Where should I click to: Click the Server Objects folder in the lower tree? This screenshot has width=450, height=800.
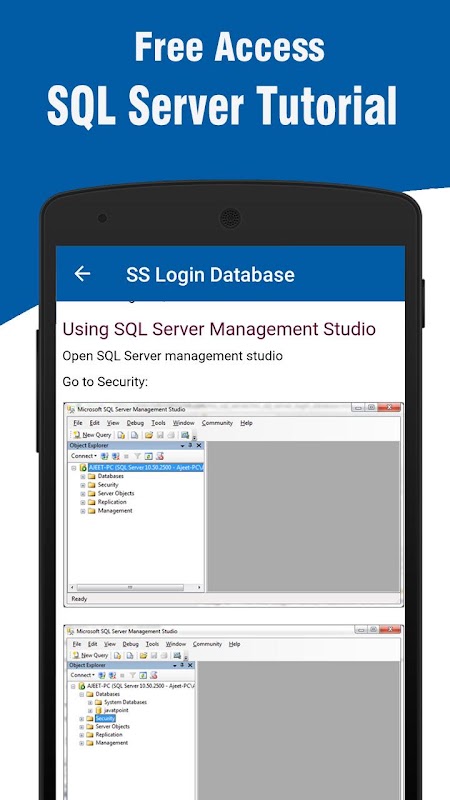pos(112,727)
